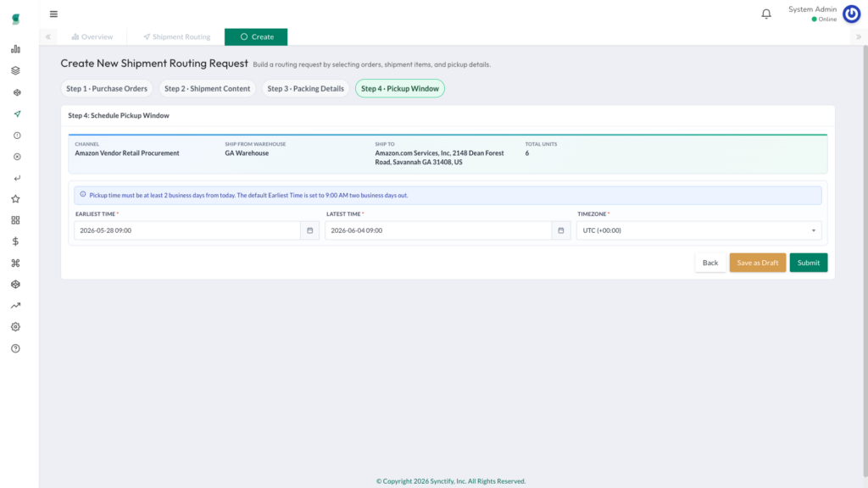Screen dimensions: 868x488
Task: Click the Earliest Time input field
Action: tap(187, 230)
